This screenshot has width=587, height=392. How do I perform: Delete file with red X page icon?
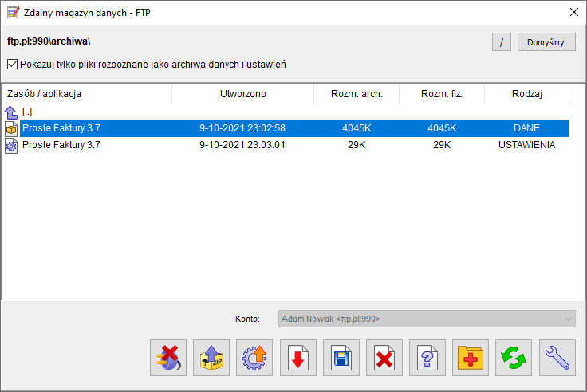[x=384, y=358]
